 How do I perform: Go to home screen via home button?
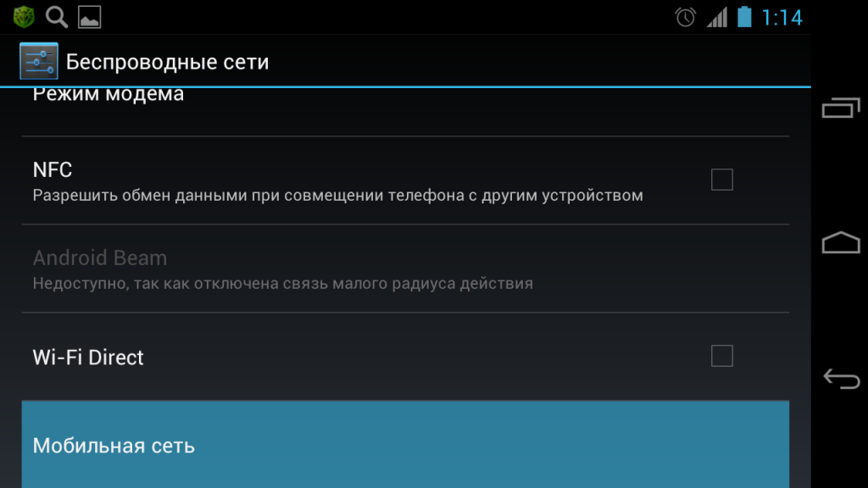[x=841, y=242]
